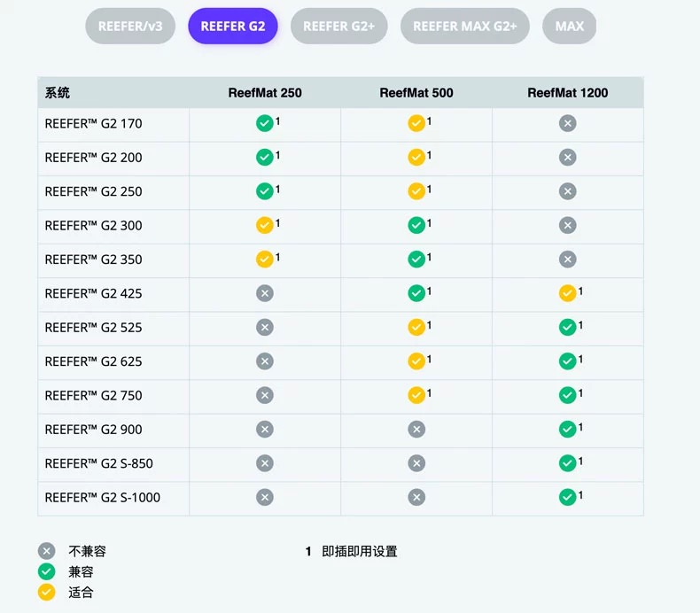The image size is (700, 613).
Task: Click the REEFER™ G2 625 row label
Action: [93, 361]
